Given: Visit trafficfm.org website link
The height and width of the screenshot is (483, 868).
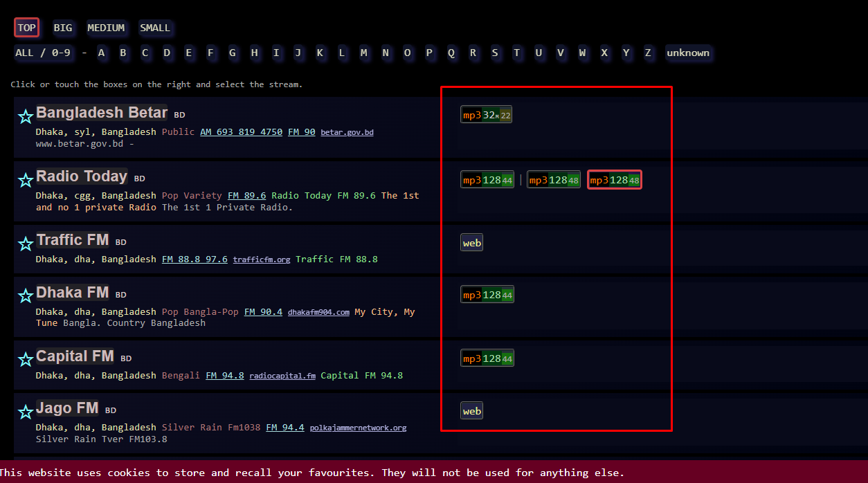Looking at the screenshot, I should coord(262,259).
